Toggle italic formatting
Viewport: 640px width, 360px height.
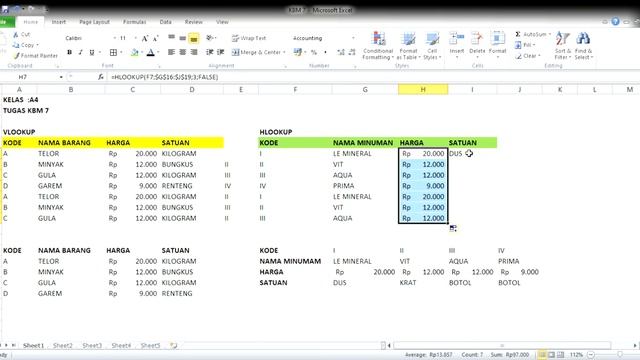(x=80, y=52)
